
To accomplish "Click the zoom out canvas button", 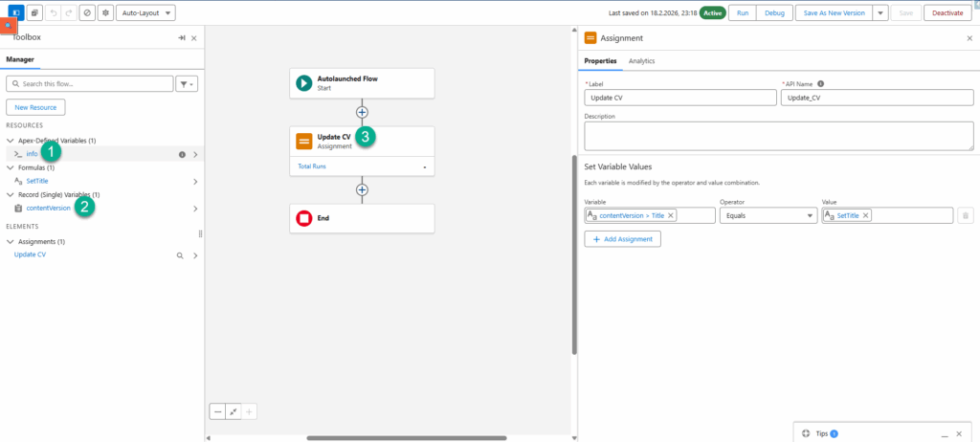I will pos(218,411).
